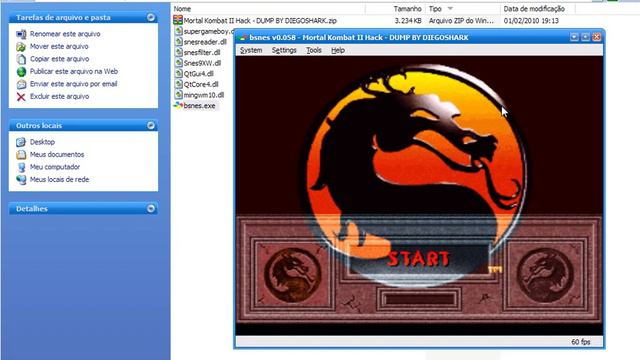
Task: Click the snesfilter.dll file icon
Action: click(x=178, y=52)
